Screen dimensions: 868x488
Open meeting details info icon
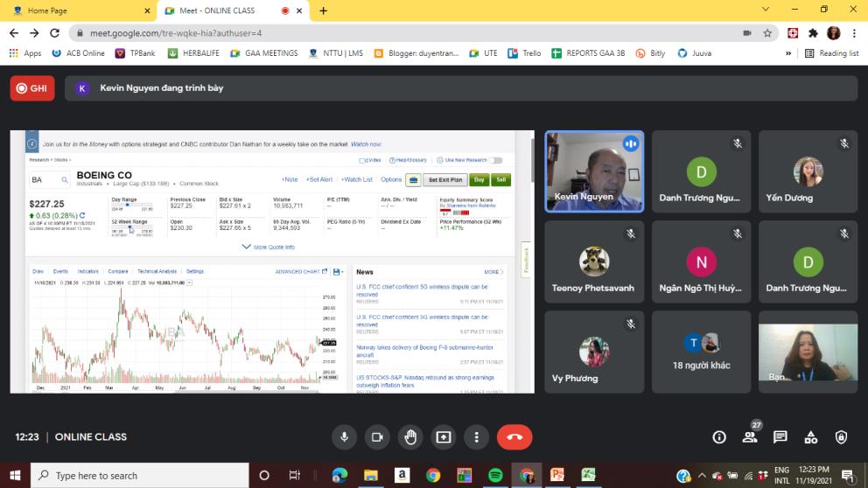click(x=719, y=437)
